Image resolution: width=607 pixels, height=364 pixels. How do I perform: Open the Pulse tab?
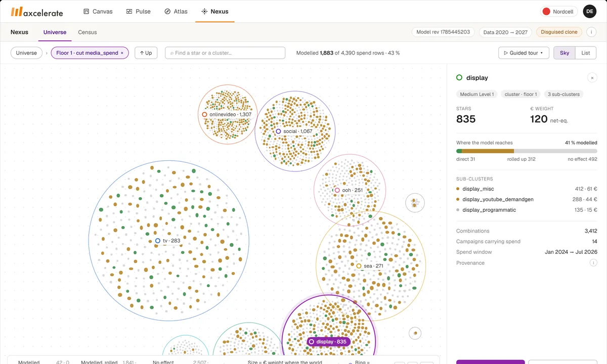point(139,11)
